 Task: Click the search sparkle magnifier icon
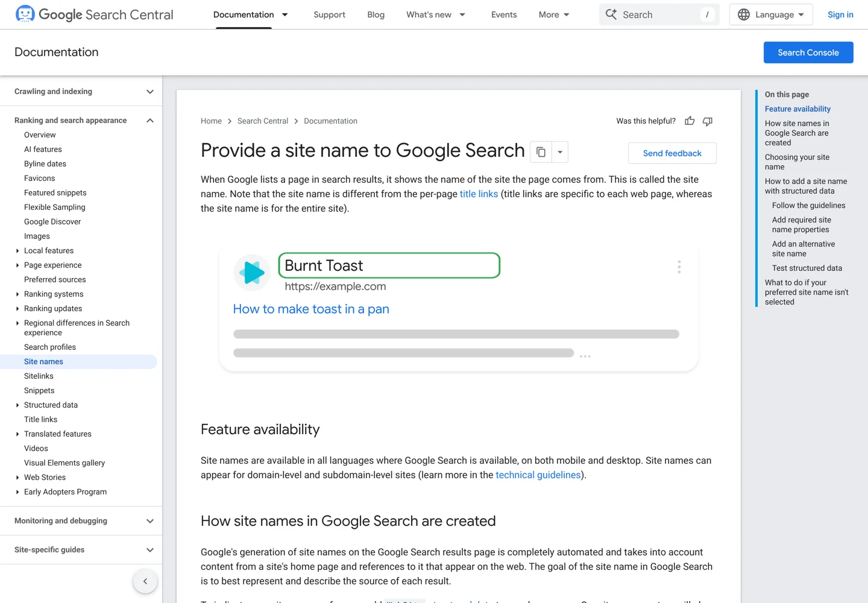pyautogui.click(x=611, y=14)
